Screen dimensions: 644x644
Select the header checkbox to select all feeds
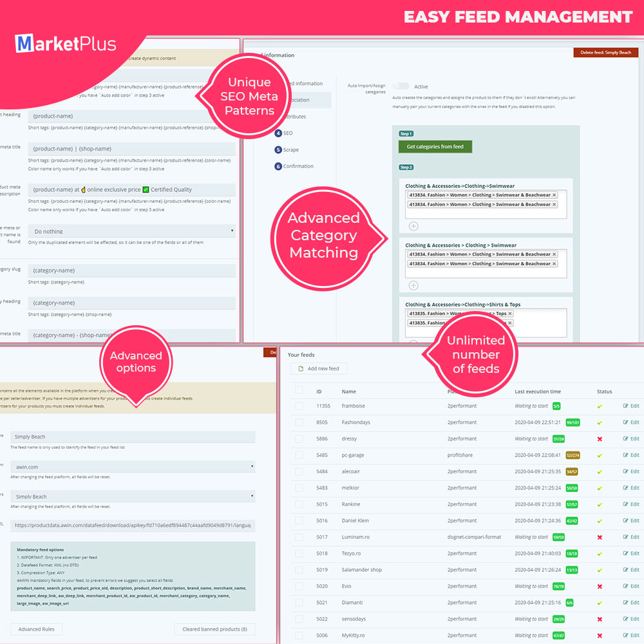coord(299,391)
